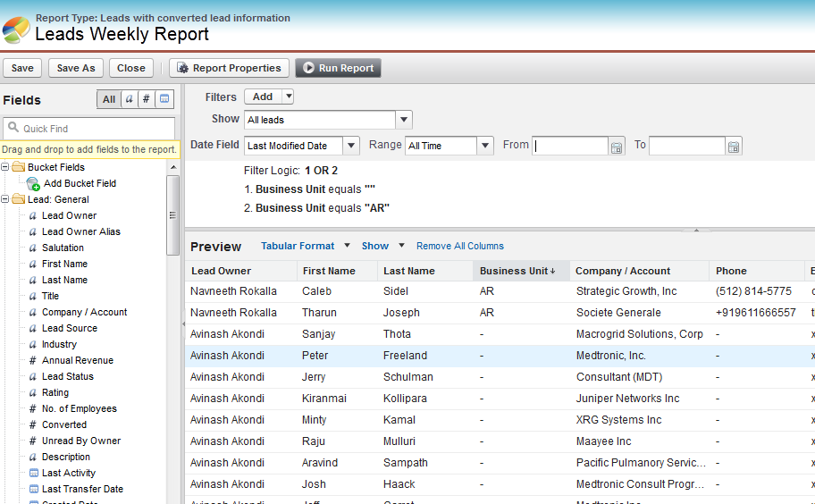Viewport: 815px width, 504px height.
Task: Open the Show All leads dropdown
Action: [x=404, y=120]
